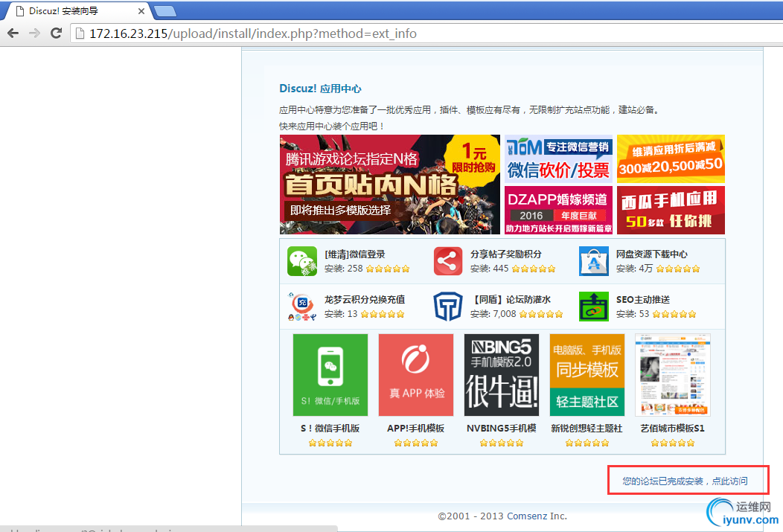The height and width of the screenshot is (532, 783).
Task: Click the 安装: 445 install count text
Action: pyautogui.click(x=490, y=269)
